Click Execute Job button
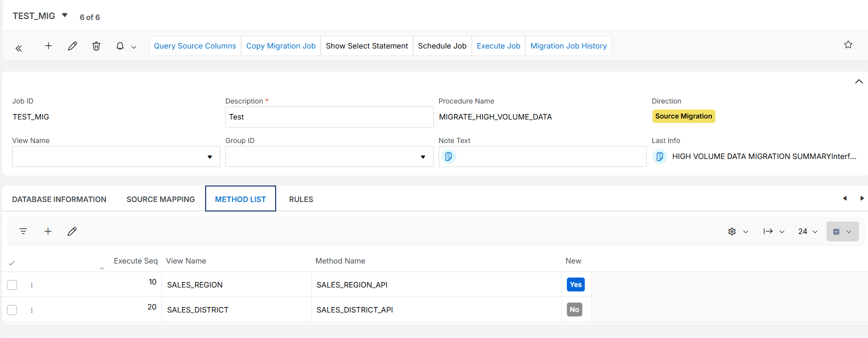The height and width of the screenshot is (338, 868). (x=498, y=46)
